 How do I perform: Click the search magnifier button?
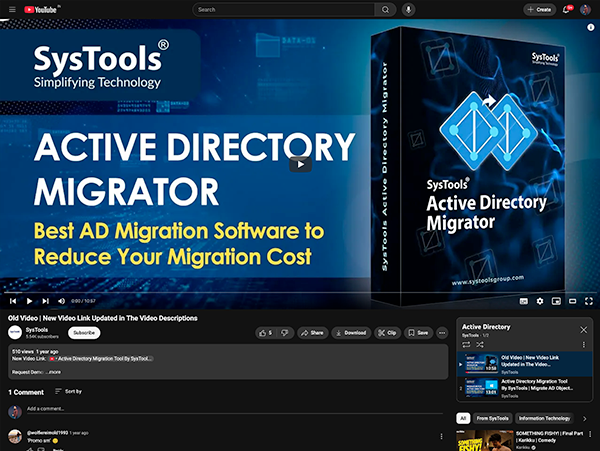(385, 10)
